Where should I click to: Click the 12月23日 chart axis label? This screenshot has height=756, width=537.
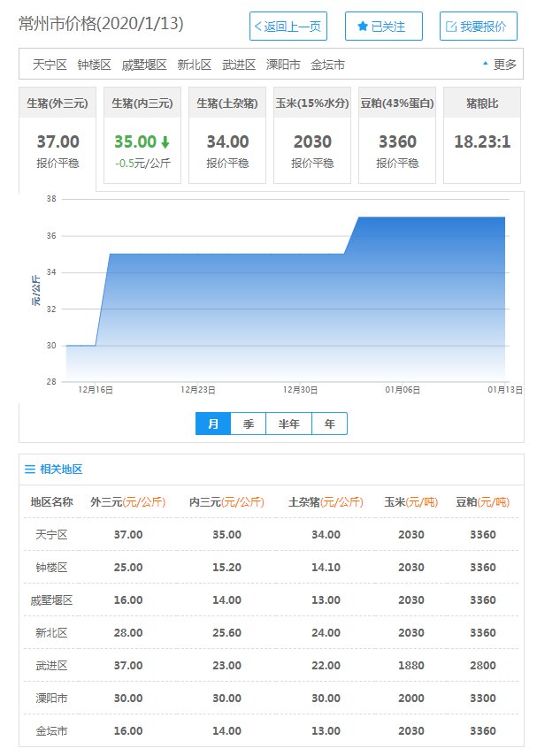pos(198,390)
